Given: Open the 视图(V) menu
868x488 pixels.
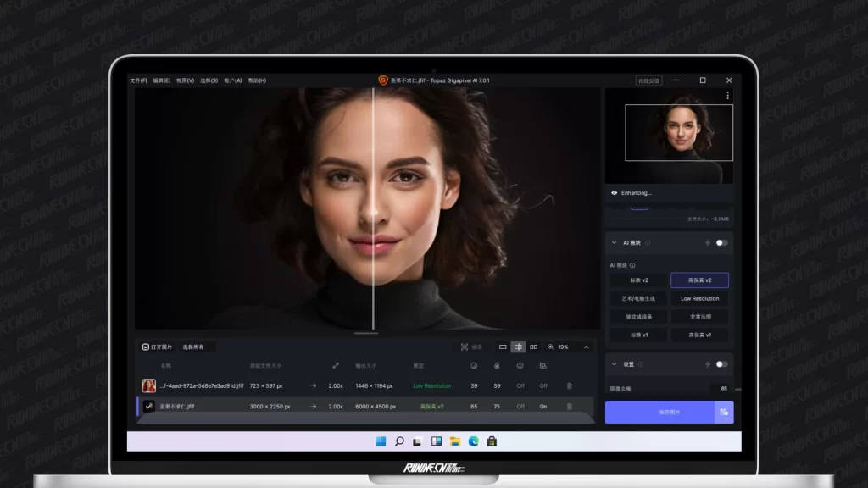Looking at the screenshot, I should pos(185,80).
